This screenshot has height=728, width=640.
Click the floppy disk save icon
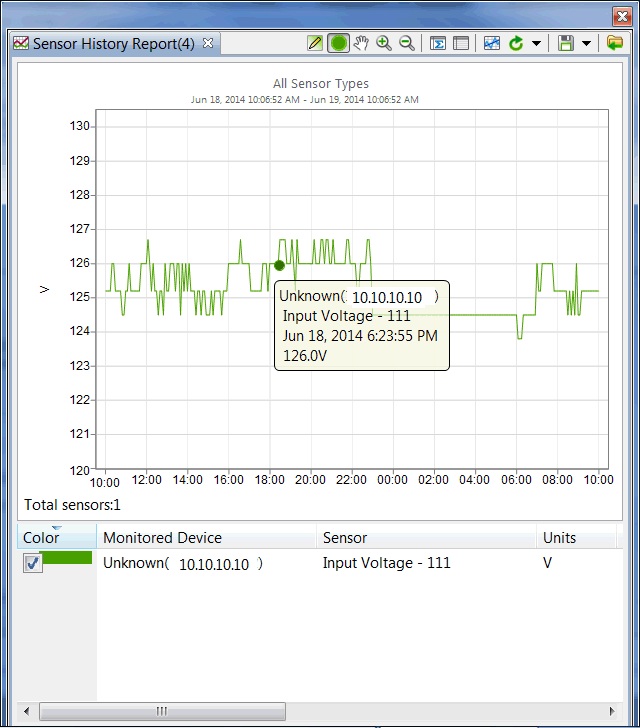click(566, 43)
